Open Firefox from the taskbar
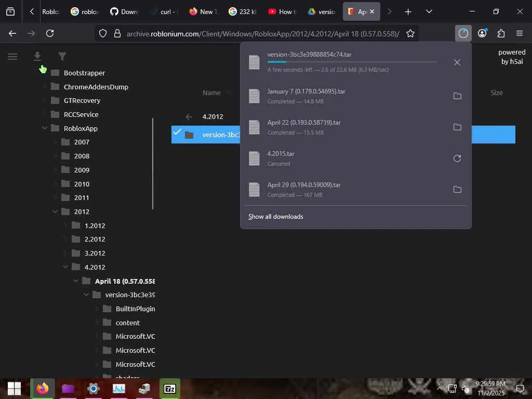 [x=43, y=389]
